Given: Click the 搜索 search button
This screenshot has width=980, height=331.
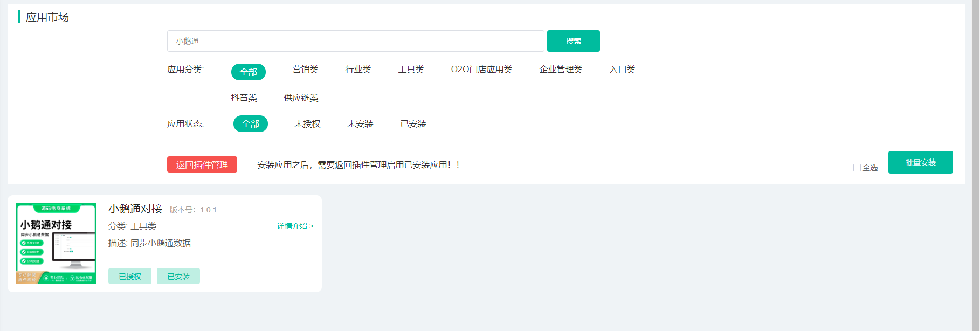Looking at the screenshot, I should coord(573,41).
